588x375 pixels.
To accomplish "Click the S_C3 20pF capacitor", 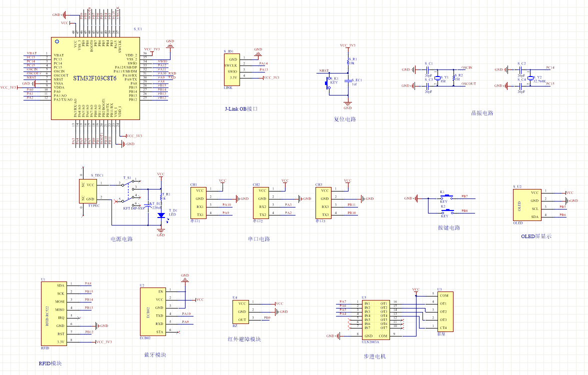I will pos(428,85).
